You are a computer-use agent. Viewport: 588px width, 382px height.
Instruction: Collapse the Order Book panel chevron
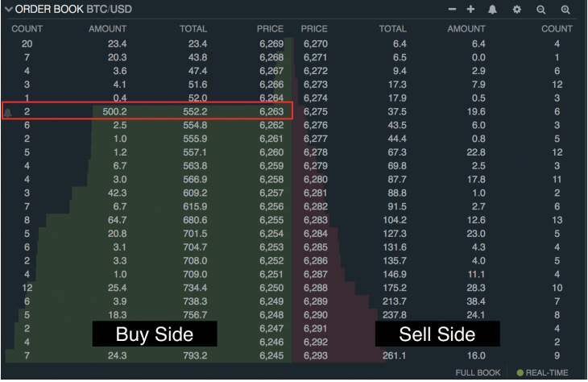tap(8, 10)
